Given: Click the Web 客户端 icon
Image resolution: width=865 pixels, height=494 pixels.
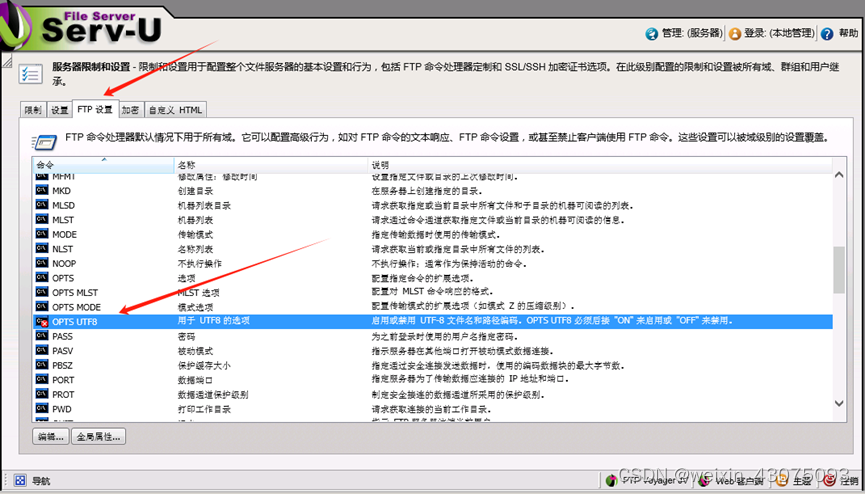Looking at the screenshot, I should pos(704,481).
